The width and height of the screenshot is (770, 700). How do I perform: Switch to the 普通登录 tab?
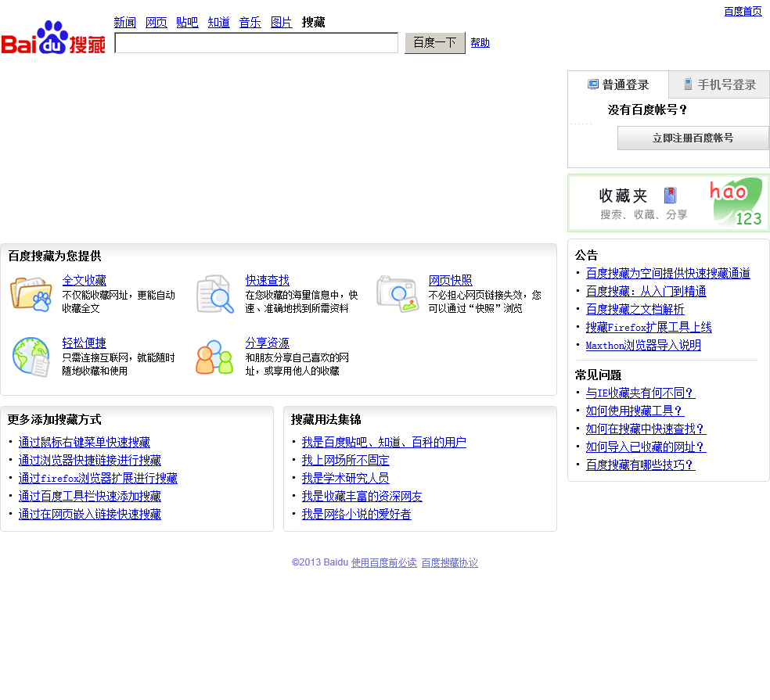[618, 84]
